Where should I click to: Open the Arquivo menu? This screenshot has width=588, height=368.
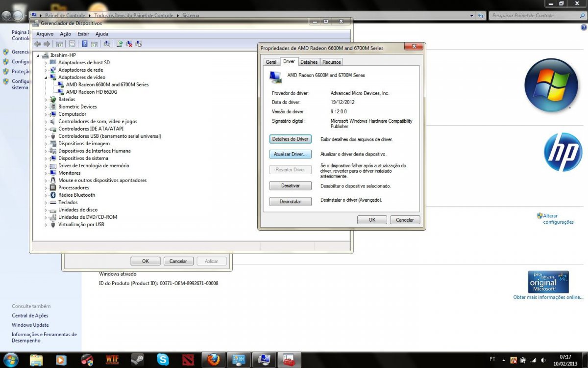[45, 34]
